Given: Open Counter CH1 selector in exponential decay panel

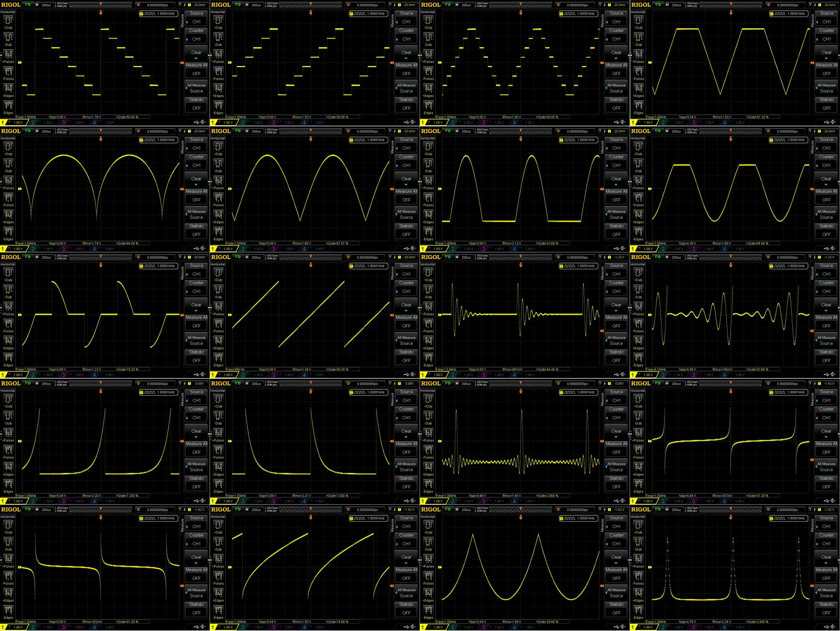Looking at the screenshot, I should tap(406, 418).
